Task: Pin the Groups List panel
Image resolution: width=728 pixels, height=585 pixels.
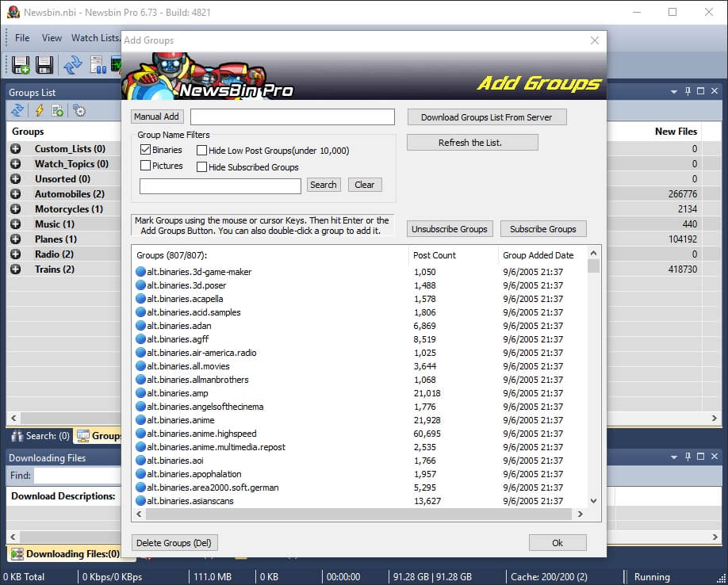Action: pos(688,91)
